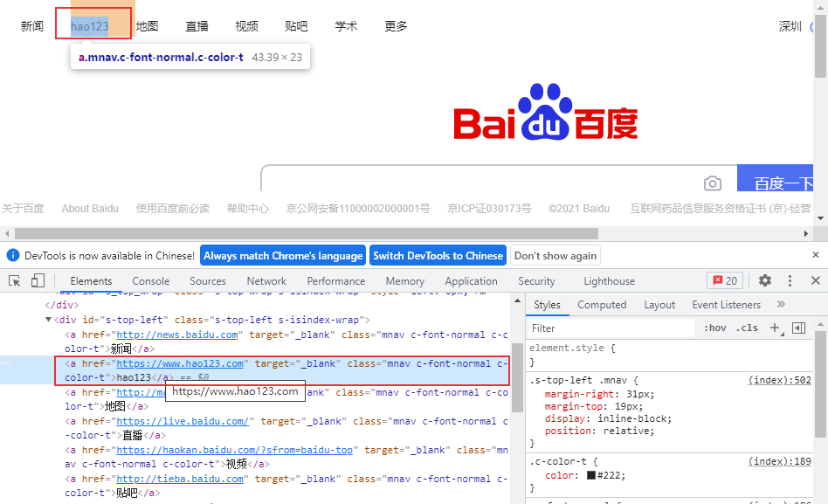The height and width of the screenshot is (504, 828).
Task: Open the Event Listeners subtab
Action: (x=726, y=305)
